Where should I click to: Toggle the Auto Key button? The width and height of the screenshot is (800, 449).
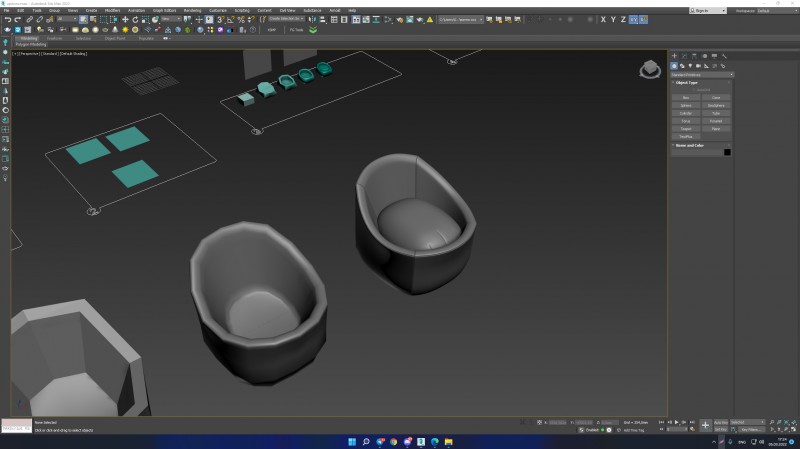coord(721,422)
